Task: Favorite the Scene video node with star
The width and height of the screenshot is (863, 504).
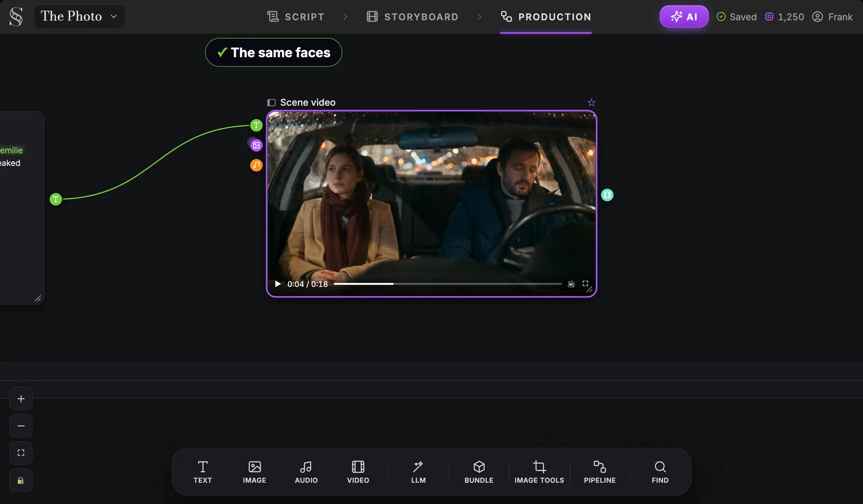Action: pyautogui.click(x=592, y=102)
